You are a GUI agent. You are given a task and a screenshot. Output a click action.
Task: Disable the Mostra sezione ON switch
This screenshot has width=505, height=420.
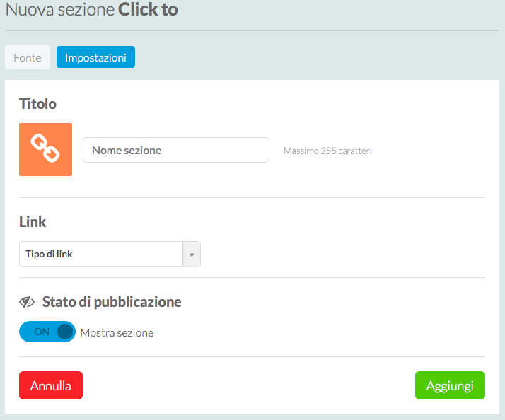point(47,332)
